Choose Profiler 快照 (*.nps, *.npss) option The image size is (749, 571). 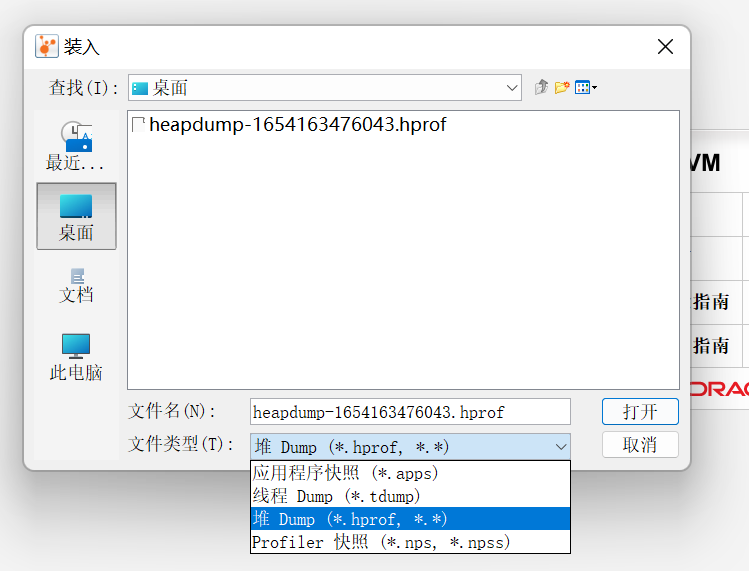[410, 542]
